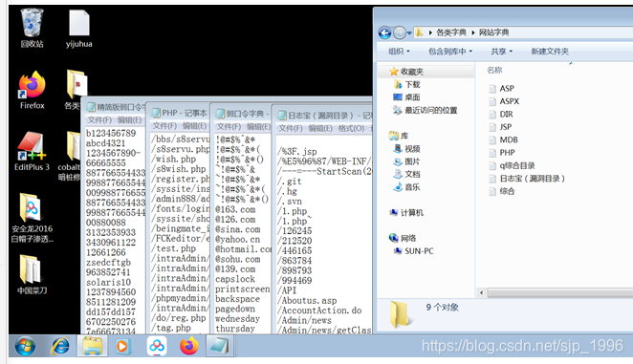The width and height of the screenshot is (633, 364).
Task: Open 编辑(E) menu in PHP Notepad
Action: coord(194,126)
